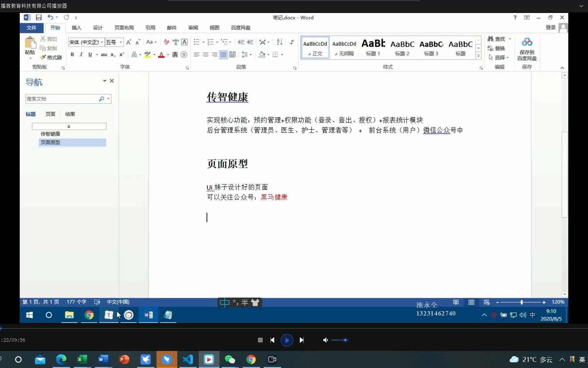588x368 pixels.
Task: Switch to Web Layout view icon
Action: [x=487, y=302]
